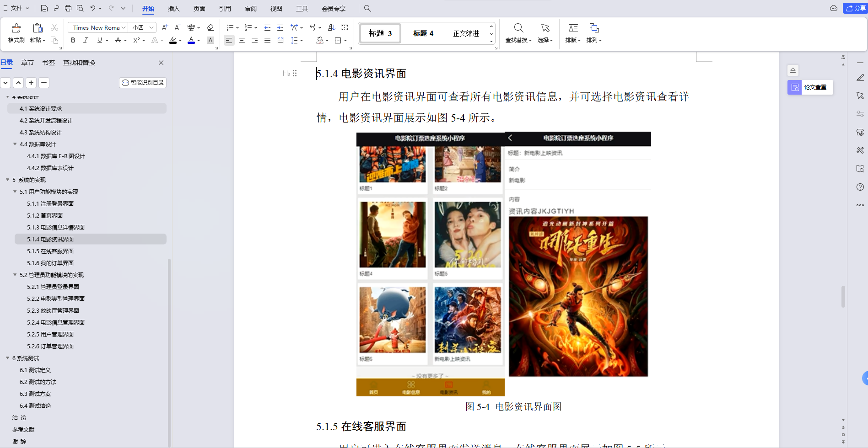The width and height of the screenshot is (868, 448).
Task: Click the Undo arrow icon
Action: 92,8
